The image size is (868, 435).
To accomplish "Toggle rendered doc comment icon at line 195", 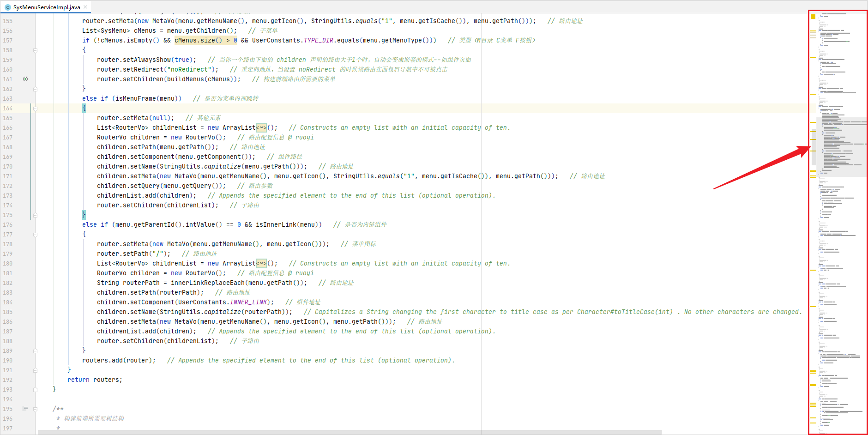I will coord(25,409).
